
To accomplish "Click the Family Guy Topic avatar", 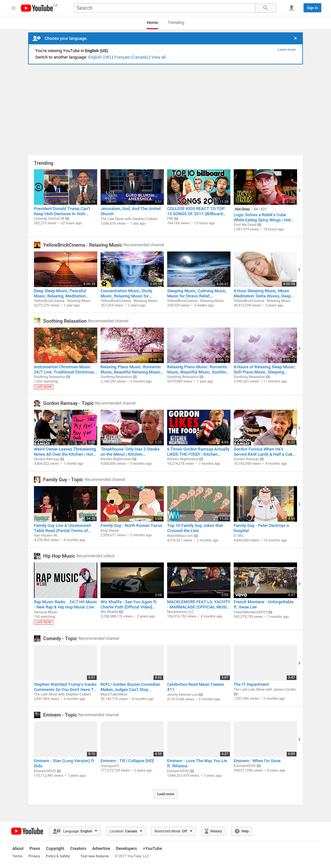I will 37,480.
